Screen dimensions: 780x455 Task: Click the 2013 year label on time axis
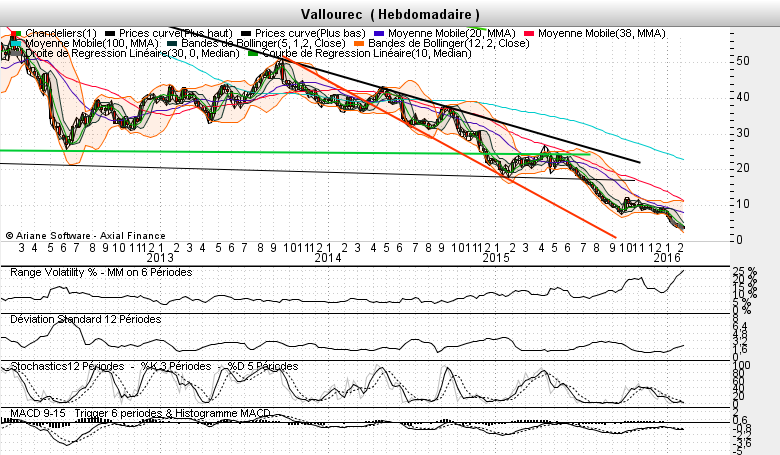pyautogui.click(x=160, y=258)
